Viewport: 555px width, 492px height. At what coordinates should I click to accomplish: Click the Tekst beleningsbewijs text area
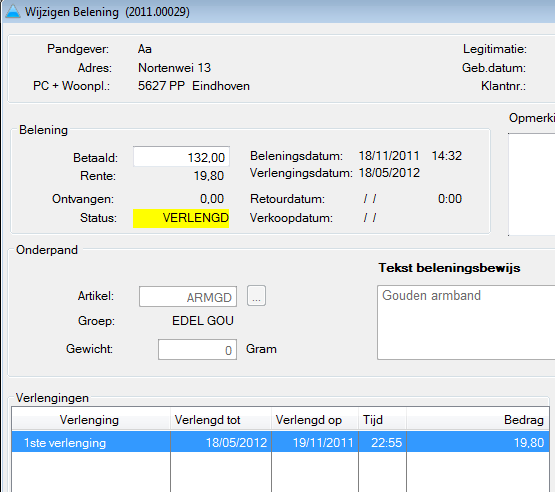[466, 323]
